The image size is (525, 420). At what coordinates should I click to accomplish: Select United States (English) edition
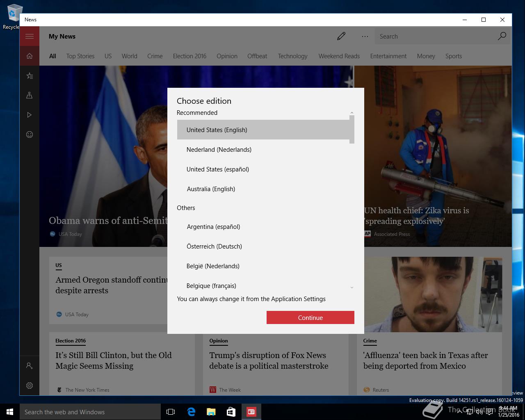tap(263, 130)
